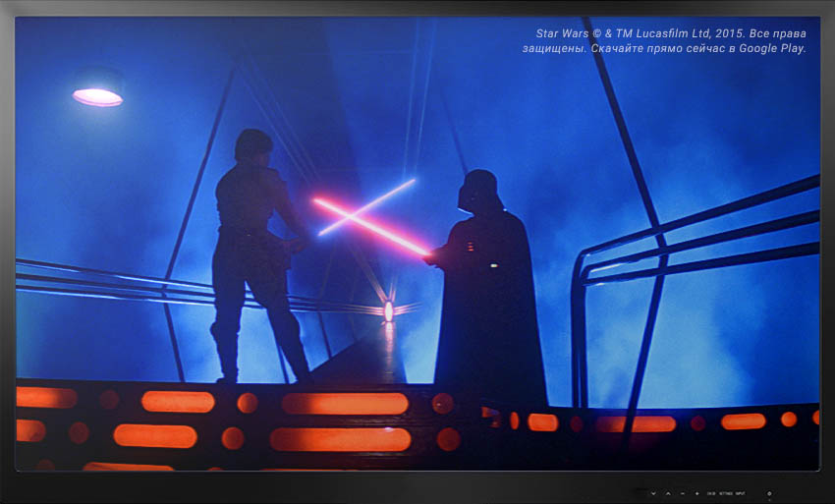Tap the down arrow monitor bezel button

coord(653,493)
